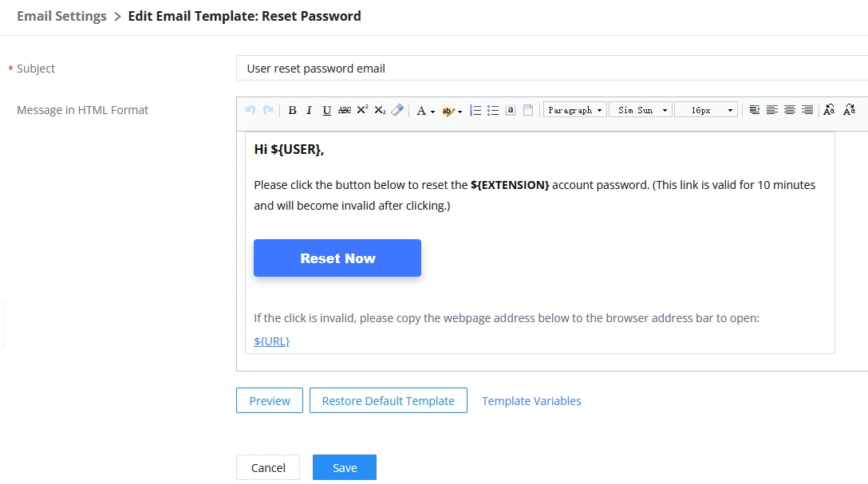The height and width of the screenshot is (484, 868).
Task: Open the Paragraph format dropdown
Action: pyautogui.click(x=575, y=110)
